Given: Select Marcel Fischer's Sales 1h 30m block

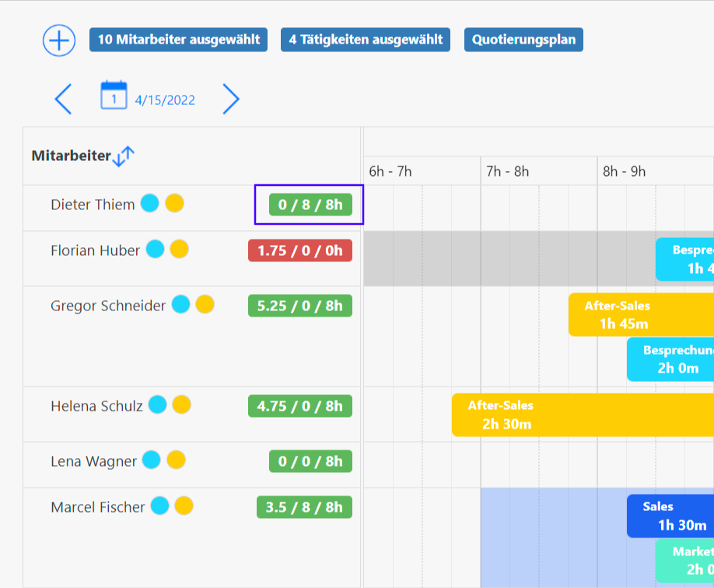Looking at the screenshot, I should [670, 516].
